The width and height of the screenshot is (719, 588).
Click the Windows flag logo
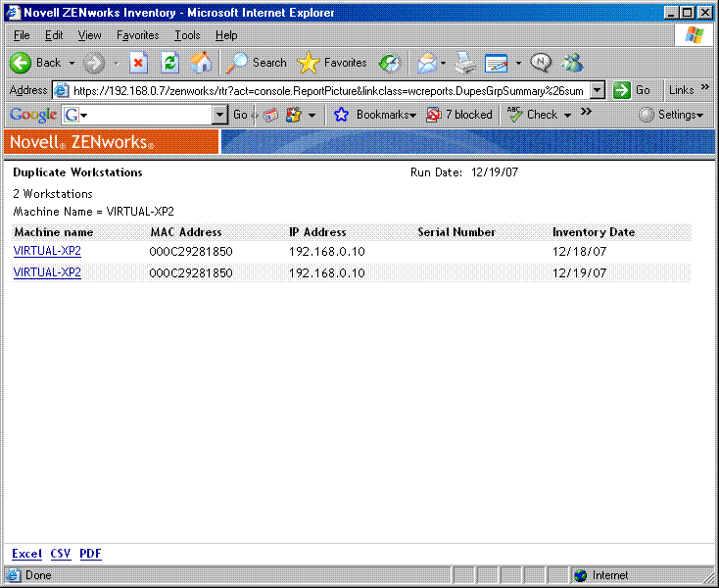(694, 35)
